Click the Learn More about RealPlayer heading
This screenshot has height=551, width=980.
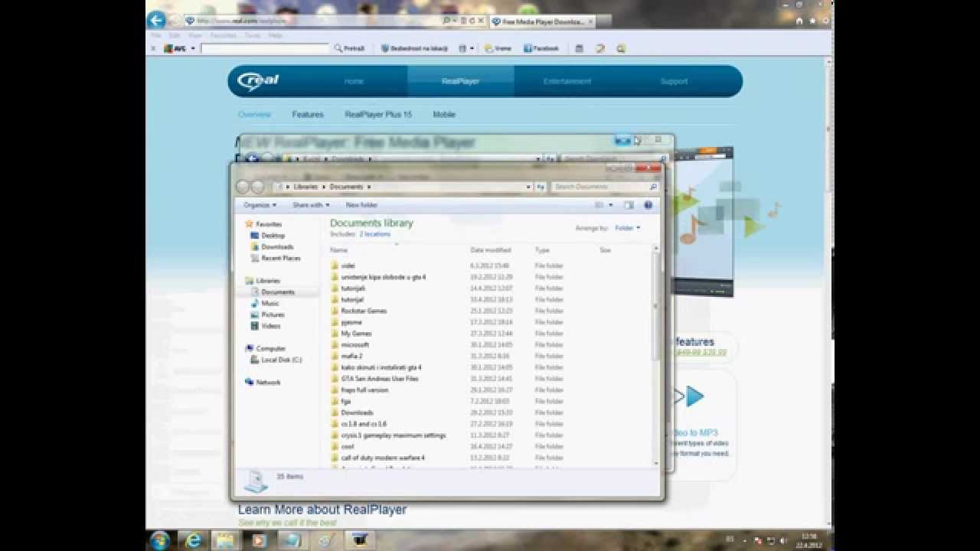pos(322,510)
